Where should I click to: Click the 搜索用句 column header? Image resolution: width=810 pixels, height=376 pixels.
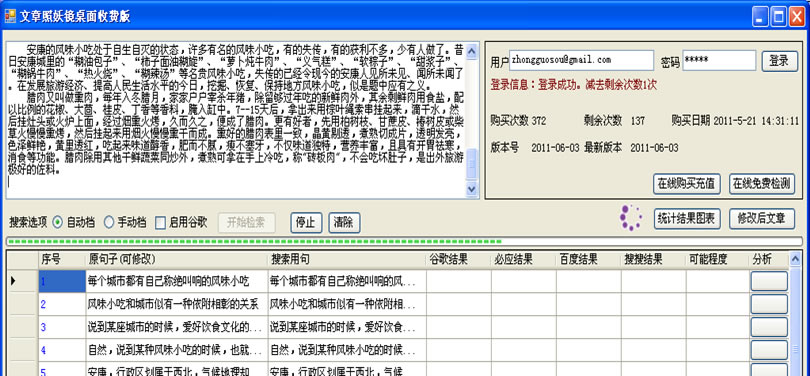pos(347,260)
